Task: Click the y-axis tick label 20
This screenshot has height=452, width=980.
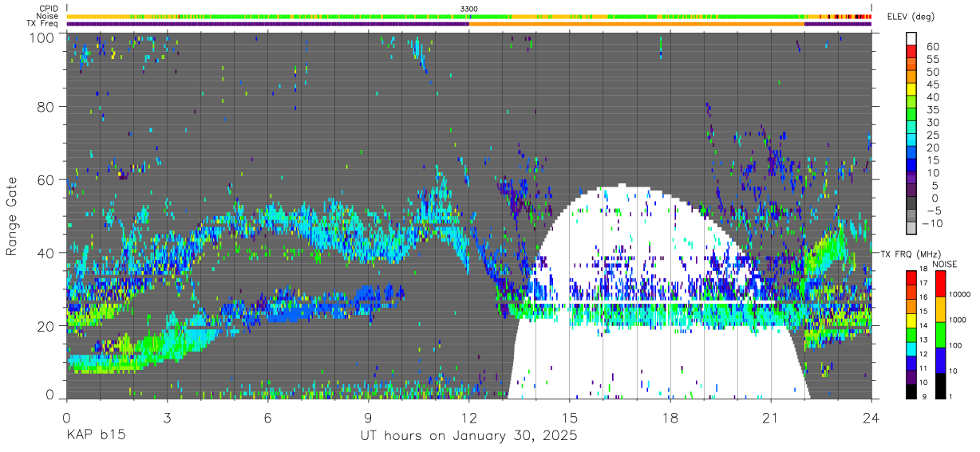Action: pos(47,326)
